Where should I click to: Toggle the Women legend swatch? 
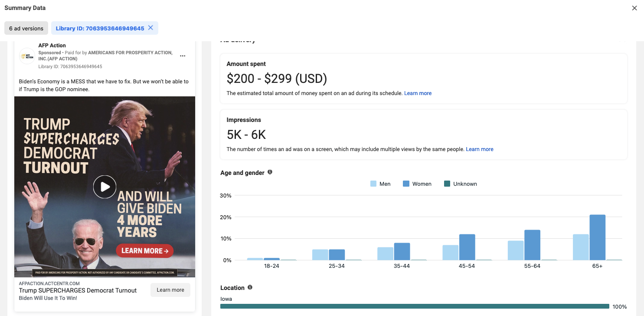(x=406, y=184)
